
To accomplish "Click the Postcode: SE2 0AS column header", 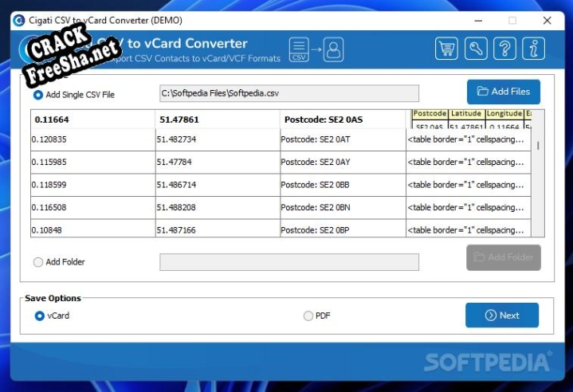I will tap(343, 120).
